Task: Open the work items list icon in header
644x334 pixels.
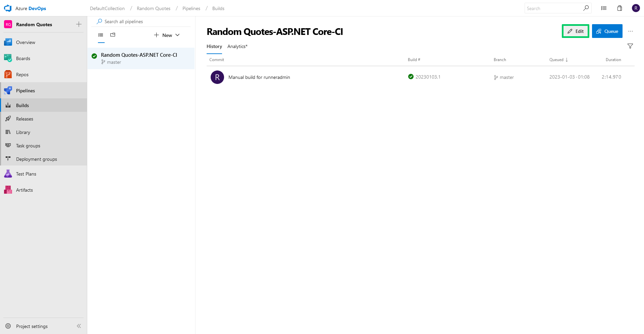Action: pyautogui.click(x=604, y=8)
